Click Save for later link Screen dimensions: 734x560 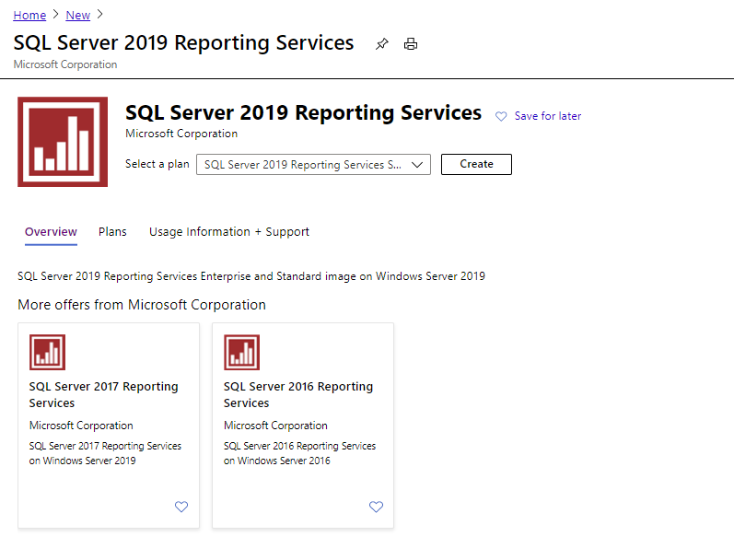[548, 116]
